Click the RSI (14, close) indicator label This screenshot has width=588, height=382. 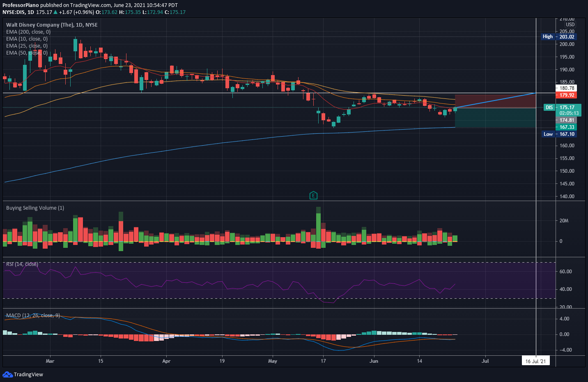click(x=22, y=264)
